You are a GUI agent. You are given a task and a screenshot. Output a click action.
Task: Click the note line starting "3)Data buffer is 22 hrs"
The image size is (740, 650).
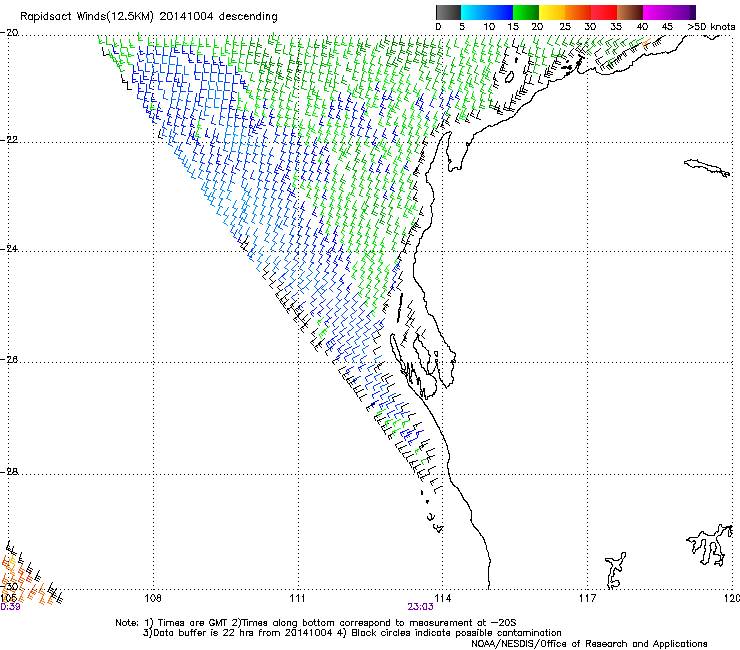coord(352,633)
